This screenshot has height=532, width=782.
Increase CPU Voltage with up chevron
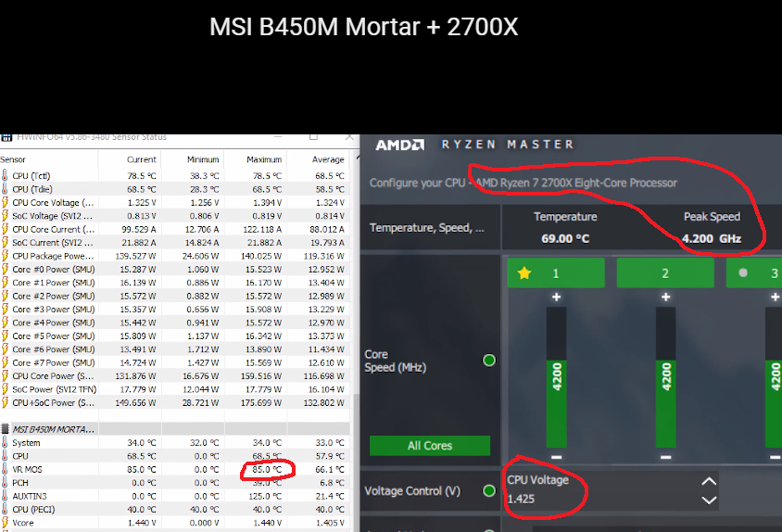709,482
